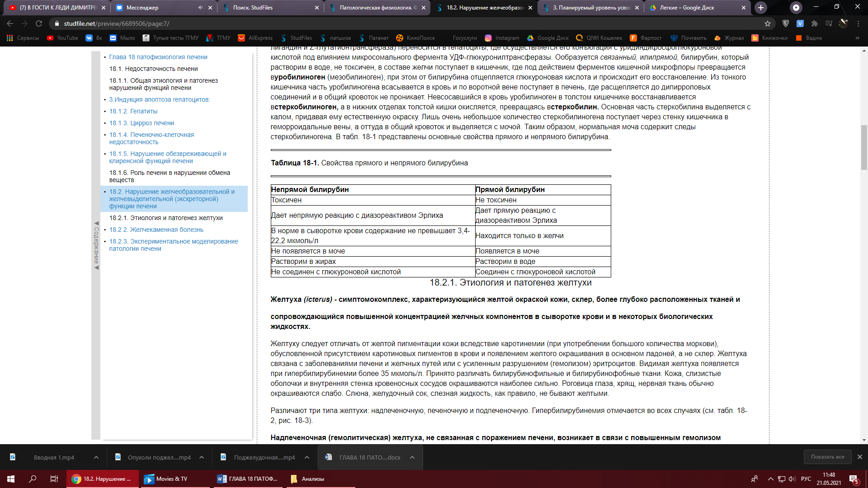Open 18.1.4. Печеночно-клеточная недостаточность link
This screenshot has width=868, height=488.
[x=151, y=138]
